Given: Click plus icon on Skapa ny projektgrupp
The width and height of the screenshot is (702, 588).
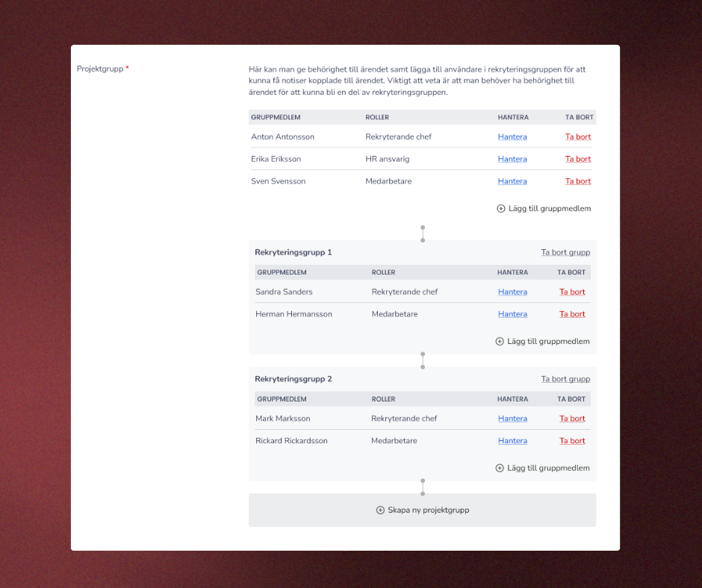Looking at the screenshot, I should [380, 510].
